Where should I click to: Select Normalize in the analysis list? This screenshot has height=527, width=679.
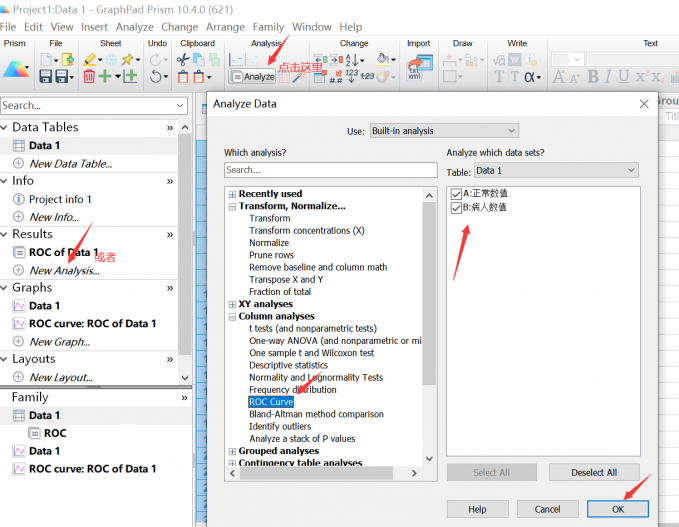click(x=269, y=243)
